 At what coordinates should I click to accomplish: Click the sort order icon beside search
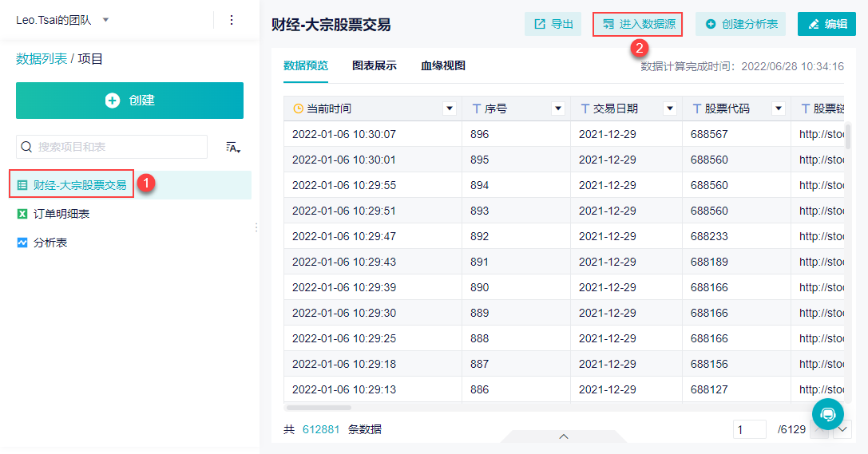(233, 147)
